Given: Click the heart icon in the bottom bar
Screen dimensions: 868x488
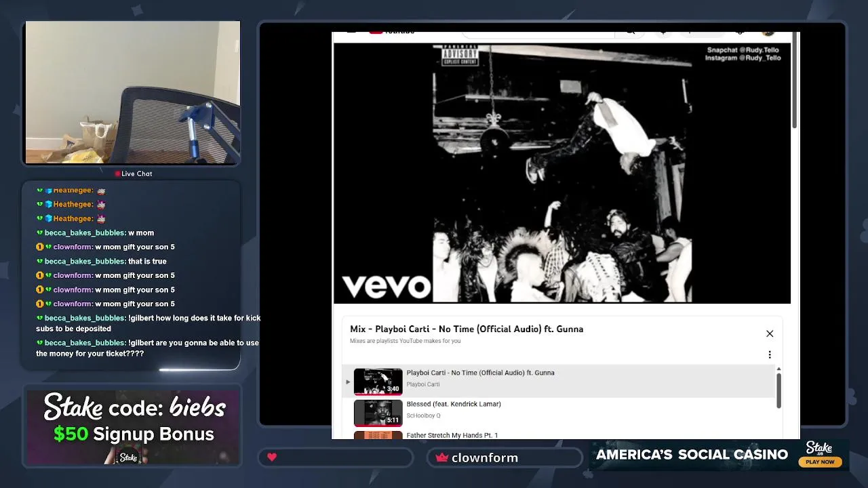Looking at the screenshot, I should click(x=272, y=457).
